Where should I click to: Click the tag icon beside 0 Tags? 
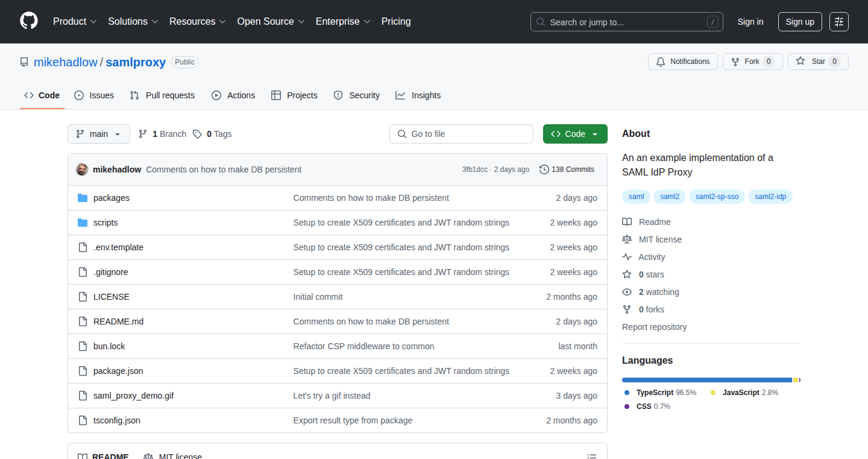tap(197, 134)
